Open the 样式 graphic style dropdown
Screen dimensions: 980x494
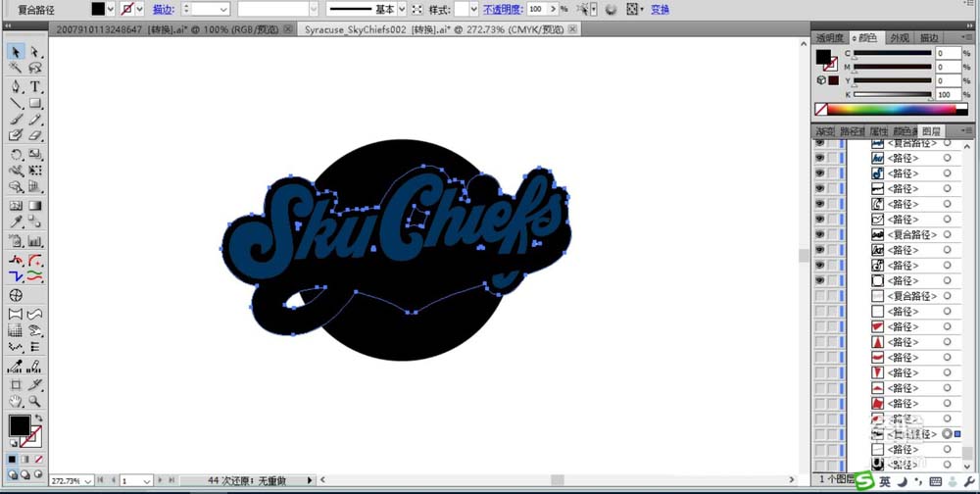tap(473, 10)
